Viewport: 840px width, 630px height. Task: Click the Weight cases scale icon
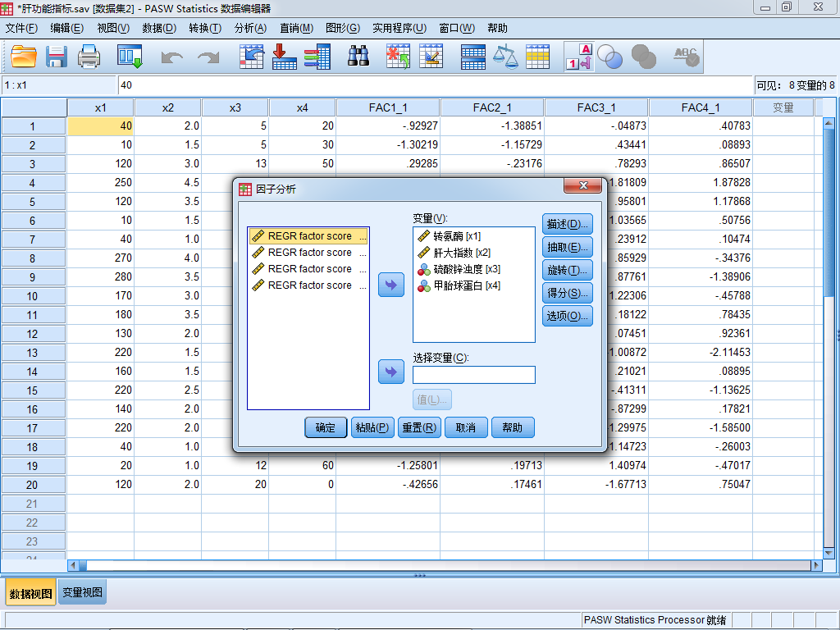click(x=505, y=57)
